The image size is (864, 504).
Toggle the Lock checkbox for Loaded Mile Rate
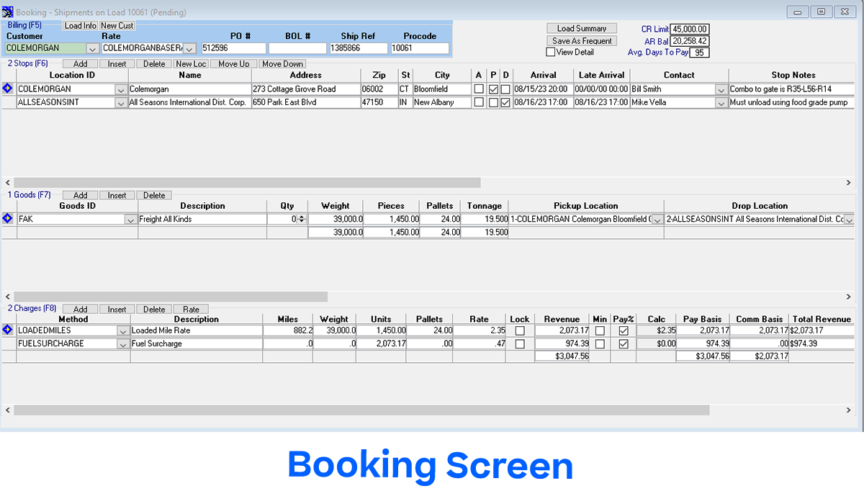point(519,330)
